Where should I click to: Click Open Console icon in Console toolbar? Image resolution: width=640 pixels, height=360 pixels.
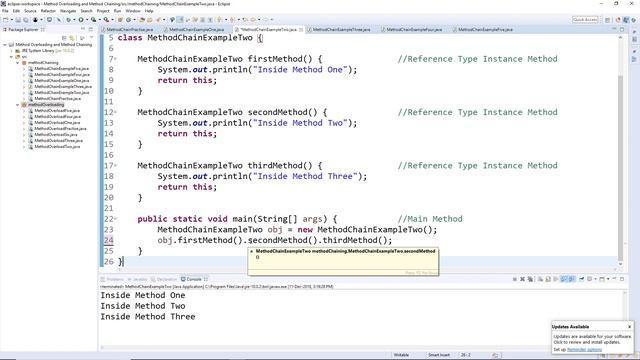pyautogui.click(x=601, y=279)
